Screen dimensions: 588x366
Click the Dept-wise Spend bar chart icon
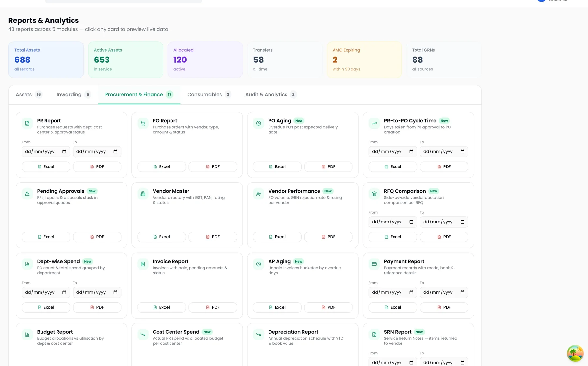coord(27,264)
